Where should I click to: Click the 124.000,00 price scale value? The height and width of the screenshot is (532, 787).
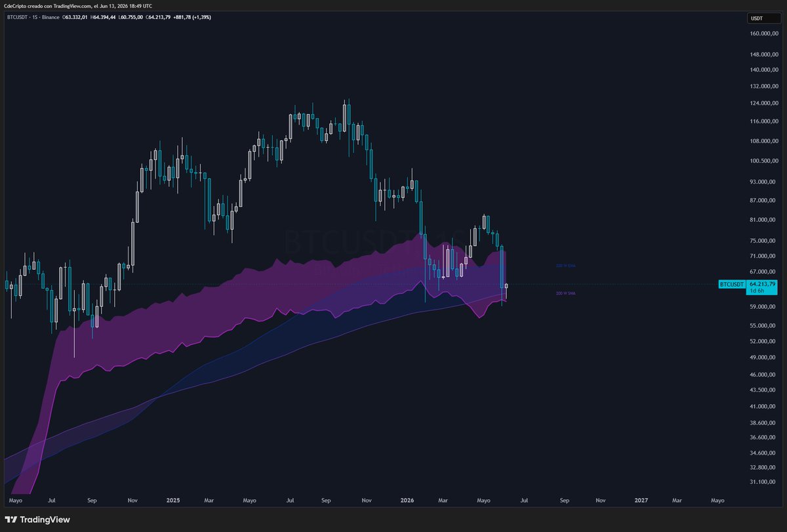pos(763,104)
